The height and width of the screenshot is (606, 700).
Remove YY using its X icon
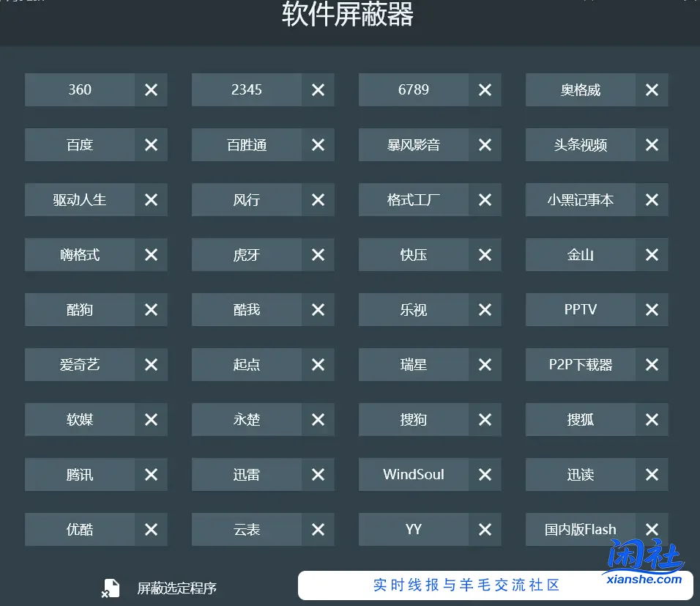click(x=485, y=529)
